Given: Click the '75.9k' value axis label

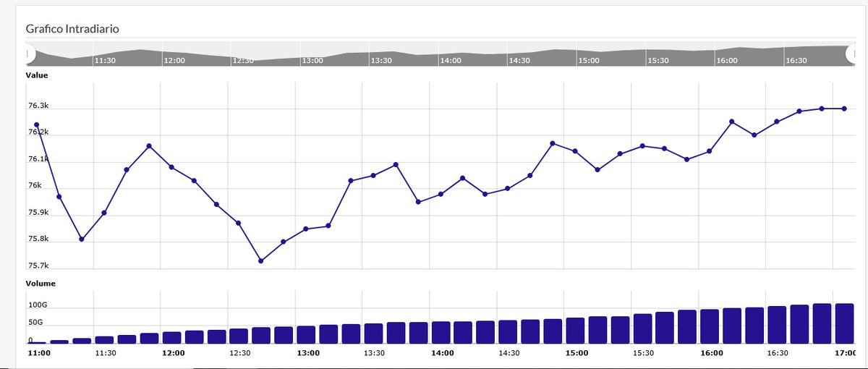Looking at the screenshot, I should click(x=38, y=213).
